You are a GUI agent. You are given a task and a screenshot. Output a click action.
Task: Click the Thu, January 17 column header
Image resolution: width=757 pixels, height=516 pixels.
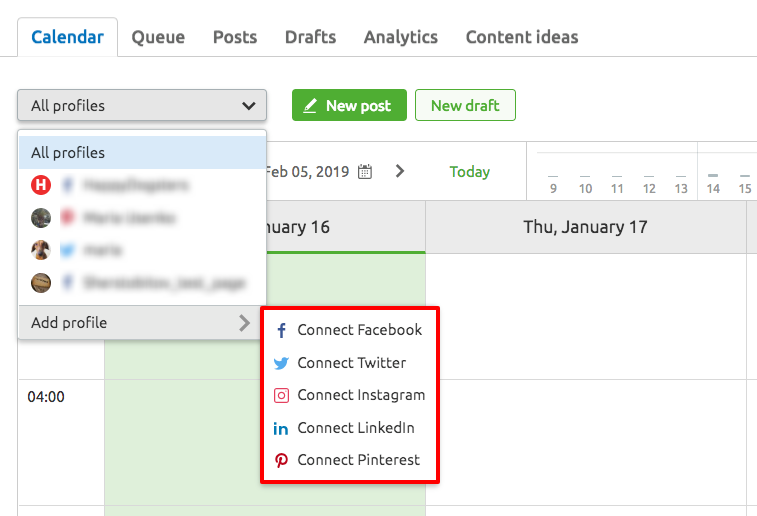(586, 227)
